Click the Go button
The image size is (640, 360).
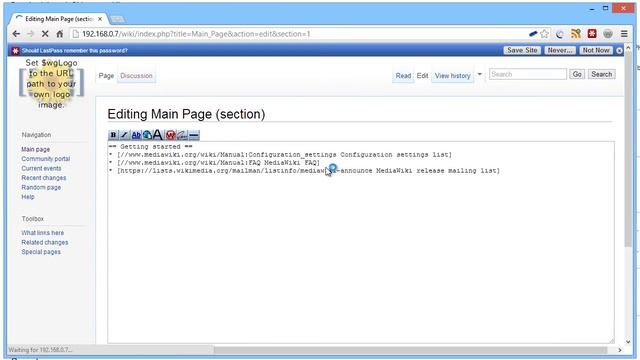(577, 74)
